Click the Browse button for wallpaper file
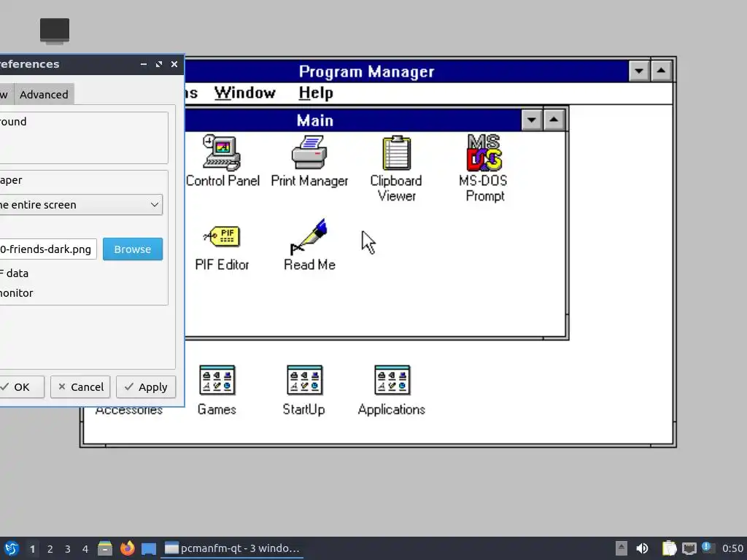The image size is (747, 560). tap(133, 249)
